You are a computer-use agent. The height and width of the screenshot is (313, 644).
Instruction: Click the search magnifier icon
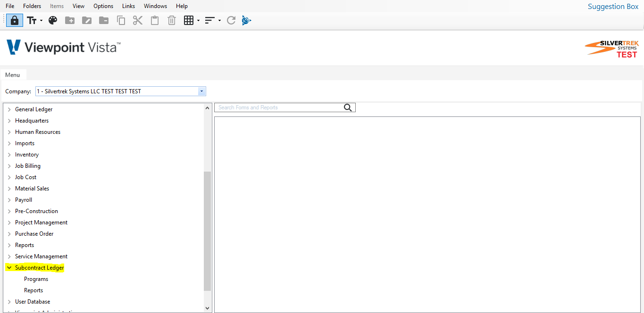coord(348,107)
